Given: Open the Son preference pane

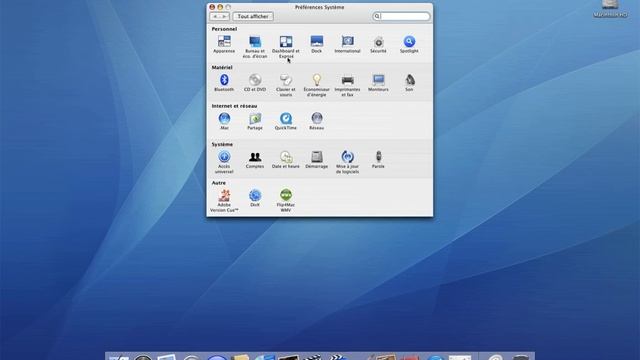Looking at the screenshot, I should coord(409,82).
